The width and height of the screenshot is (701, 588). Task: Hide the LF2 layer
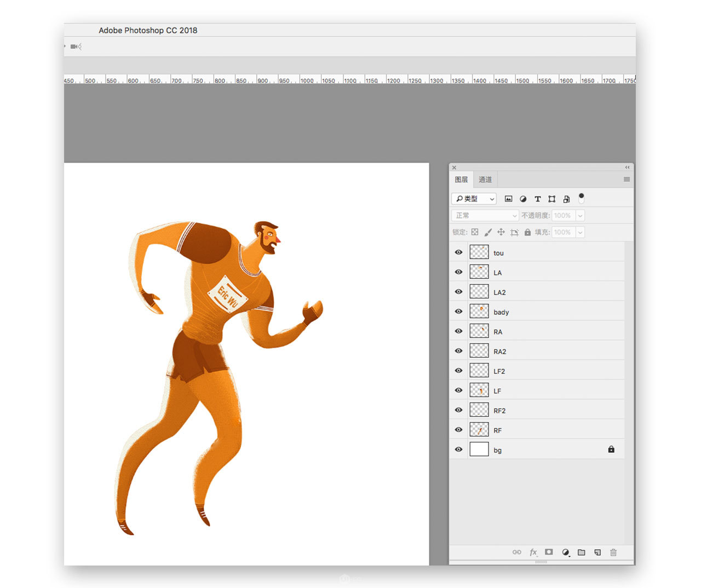[x=458, y=371]
